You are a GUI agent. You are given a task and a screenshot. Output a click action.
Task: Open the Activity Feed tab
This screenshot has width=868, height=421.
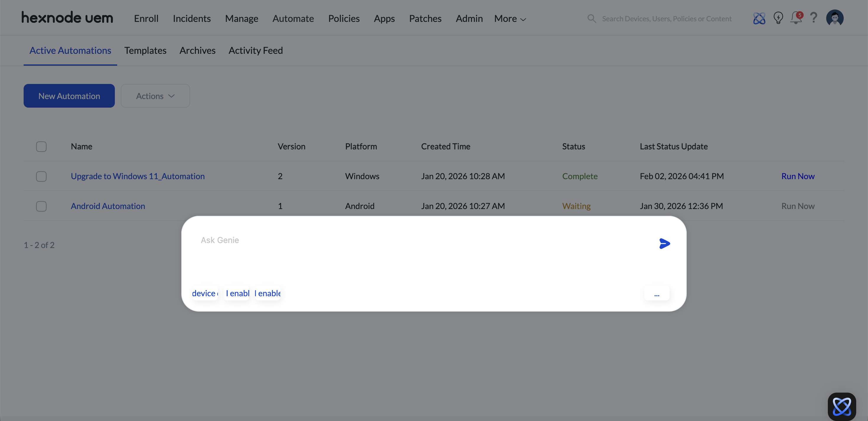click(x=255, y=51)
